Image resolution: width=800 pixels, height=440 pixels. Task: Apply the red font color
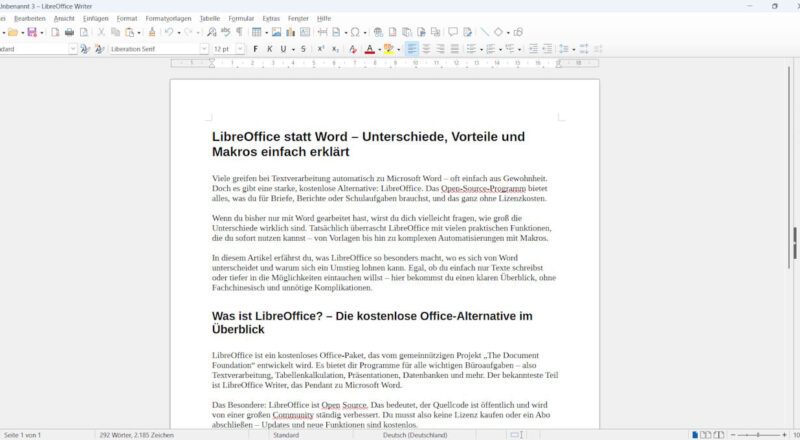tap(370, 49)
